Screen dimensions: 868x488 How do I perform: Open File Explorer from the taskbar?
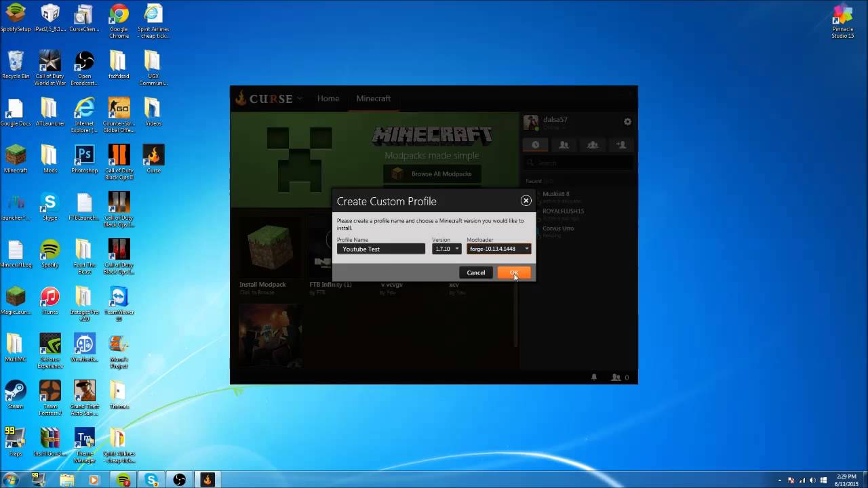tap(66, 480)
